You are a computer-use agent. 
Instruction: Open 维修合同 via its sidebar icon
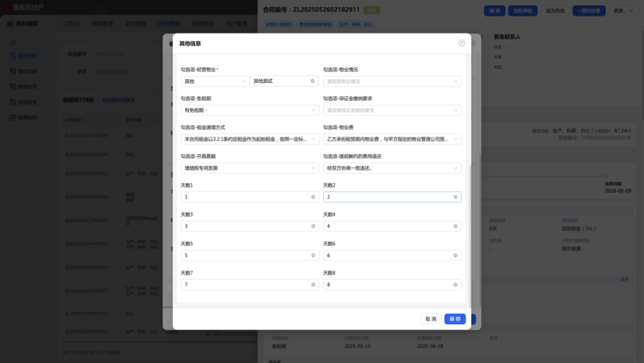pos(12,86)
